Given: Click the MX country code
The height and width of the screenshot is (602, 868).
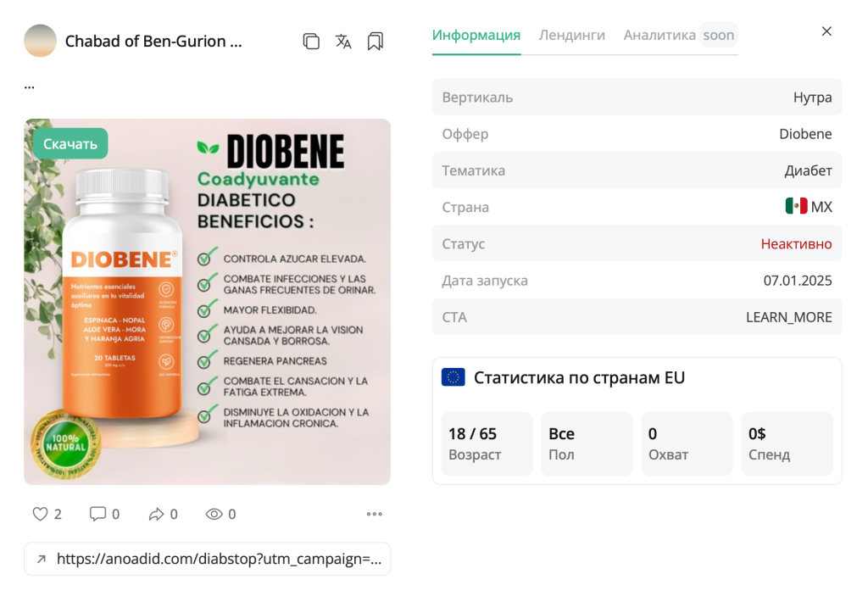Looking at the screenshot, I should [x=821, y=207].
